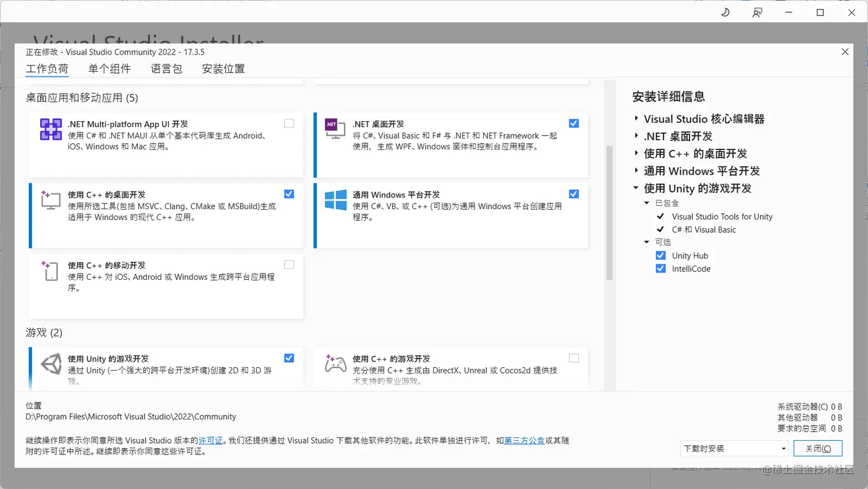Uncheck 使用 Unity 的游戏开发 checkbox
The image size is (868, 489).
click(289, 358)
